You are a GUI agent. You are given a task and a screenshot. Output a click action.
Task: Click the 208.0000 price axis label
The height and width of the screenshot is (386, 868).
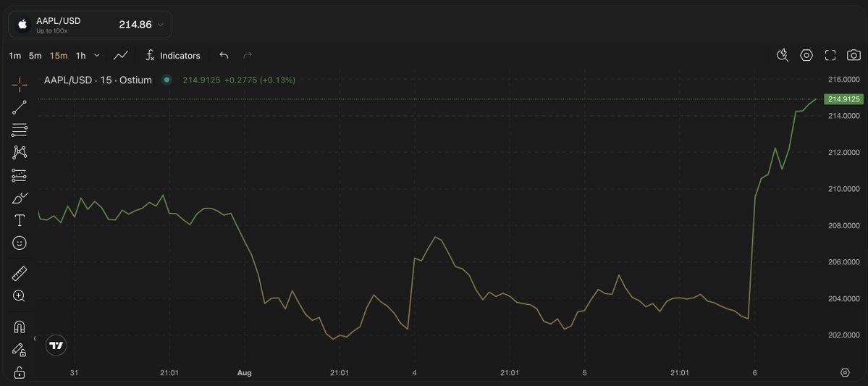click(x=843, y=225)
